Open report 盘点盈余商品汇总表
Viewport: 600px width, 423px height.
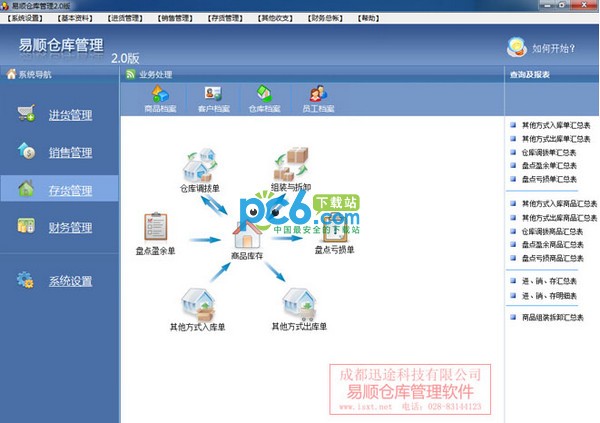[x=552, y=245]
